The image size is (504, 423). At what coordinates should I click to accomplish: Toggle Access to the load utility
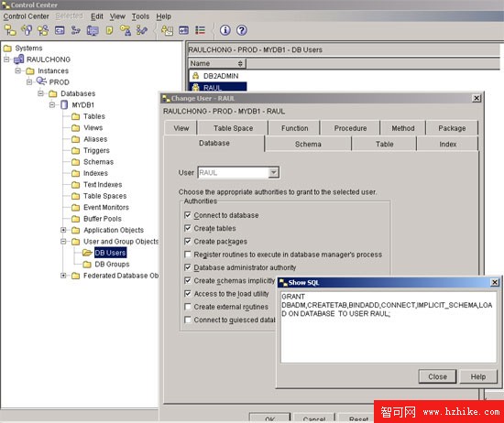tap(188, 294)
